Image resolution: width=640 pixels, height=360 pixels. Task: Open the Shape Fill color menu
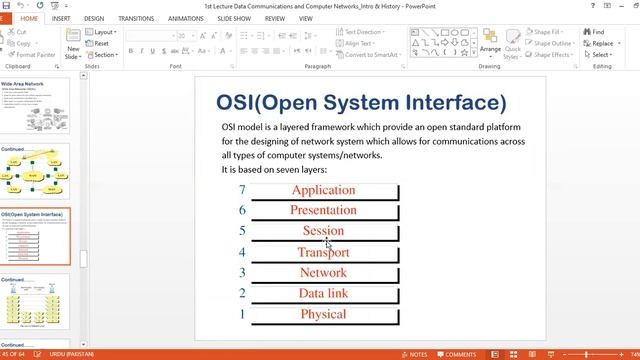(545, 32)
